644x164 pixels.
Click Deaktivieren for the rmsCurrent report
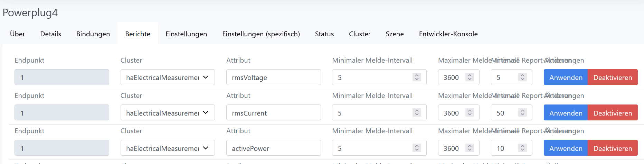point(613,113)
